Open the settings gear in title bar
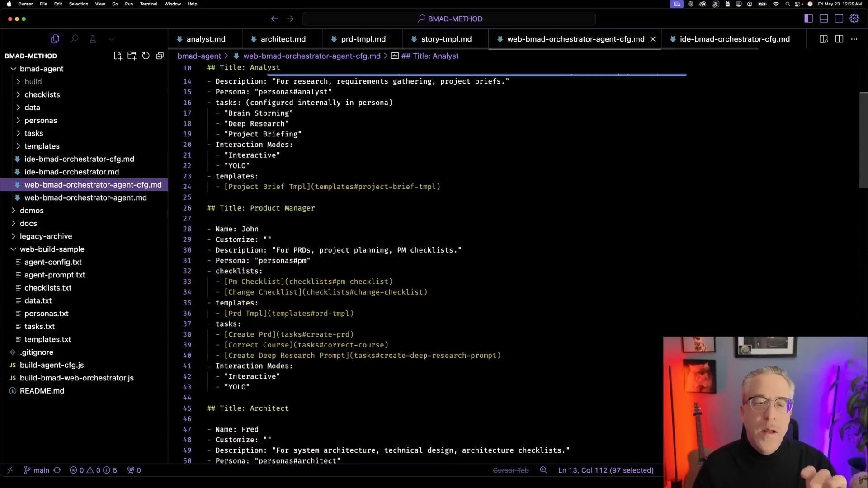The height and width of the screenshot is (488, 868). pyautogui.click(x=854, y=19)
